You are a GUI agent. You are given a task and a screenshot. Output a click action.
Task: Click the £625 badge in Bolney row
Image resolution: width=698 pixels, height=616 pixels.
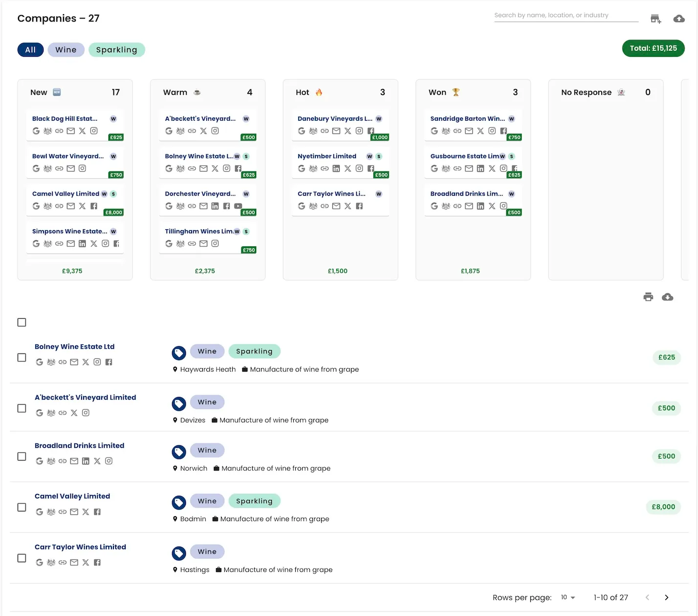coord(667,357)
